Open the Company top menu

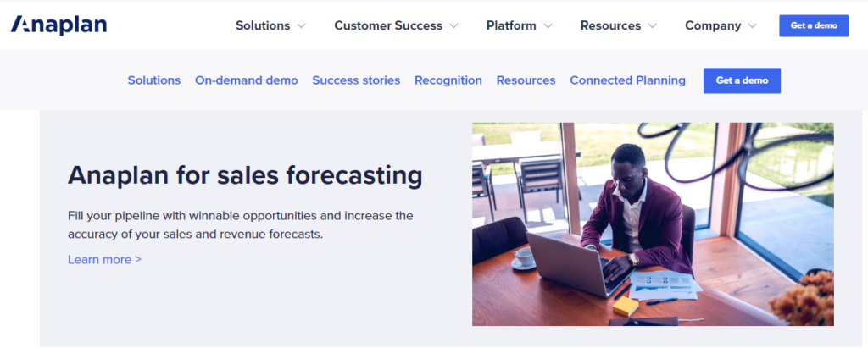[713, 25]
